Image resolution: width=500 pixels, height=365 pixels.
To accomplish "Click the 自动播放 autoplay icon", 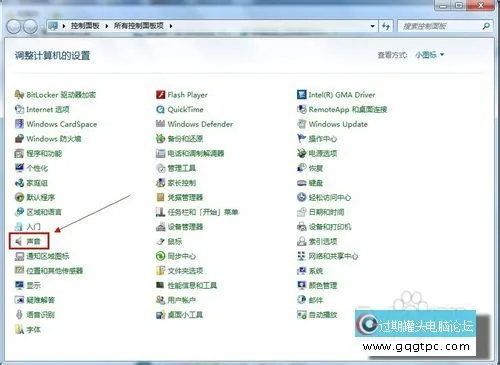I will [x=301, y=315].
